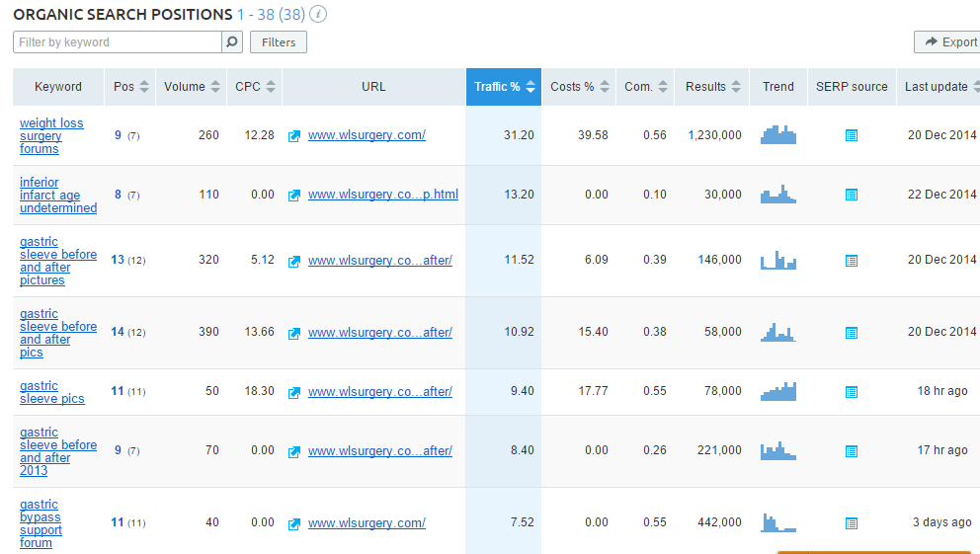Sort table by Pos column arrows
This screenshot has height=554, width=980.
(x=144, y=87)
